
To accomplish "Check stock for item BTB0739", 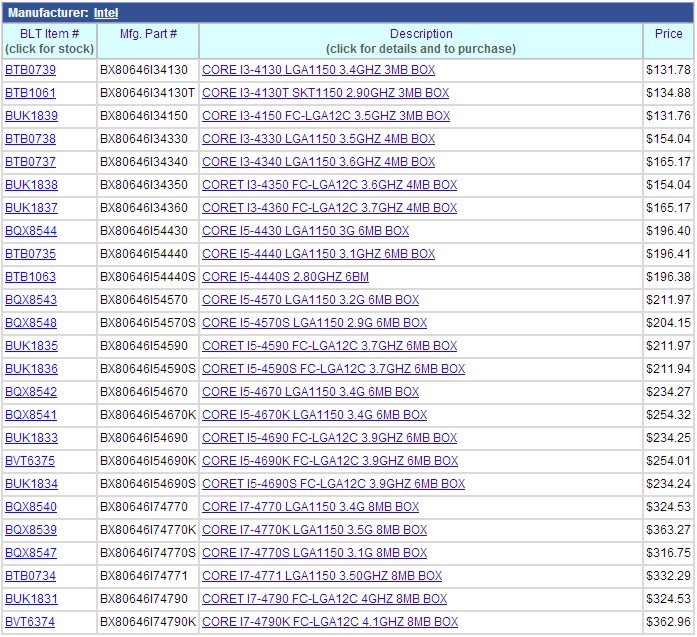I will click(x=30, y=70).
